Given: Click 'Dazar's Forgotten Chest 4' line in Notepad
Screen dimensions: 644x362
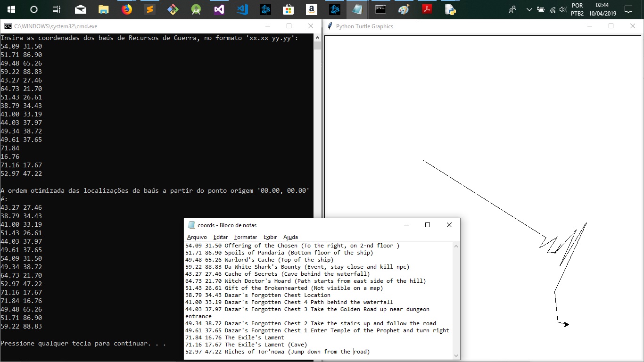Looking at the screenshot, I should [289, 302].
